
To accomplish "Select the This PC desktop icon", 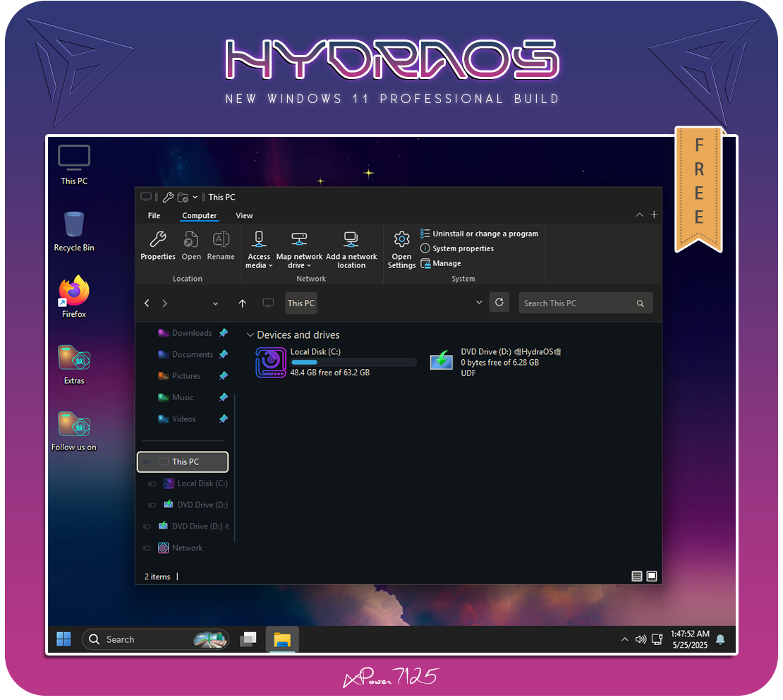I will [x=74, y=165].
